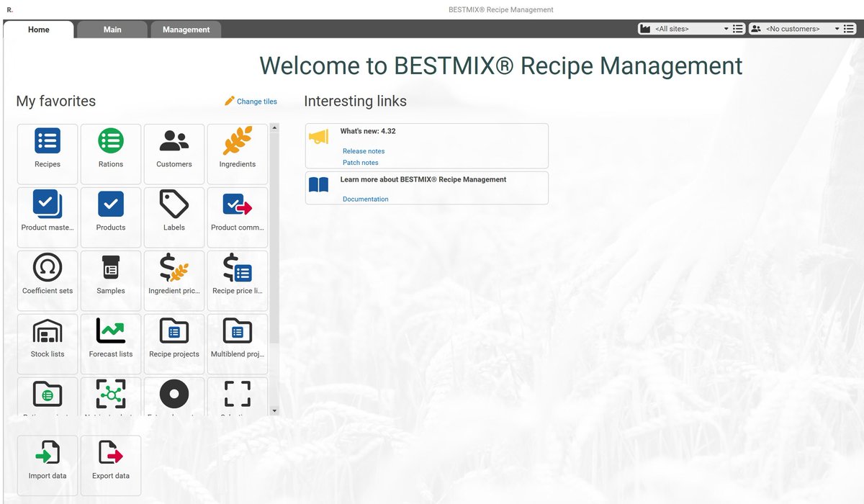Screen dimensions: 864x504
Task: Click the customers people icon in header
Action: coord(756,29)
